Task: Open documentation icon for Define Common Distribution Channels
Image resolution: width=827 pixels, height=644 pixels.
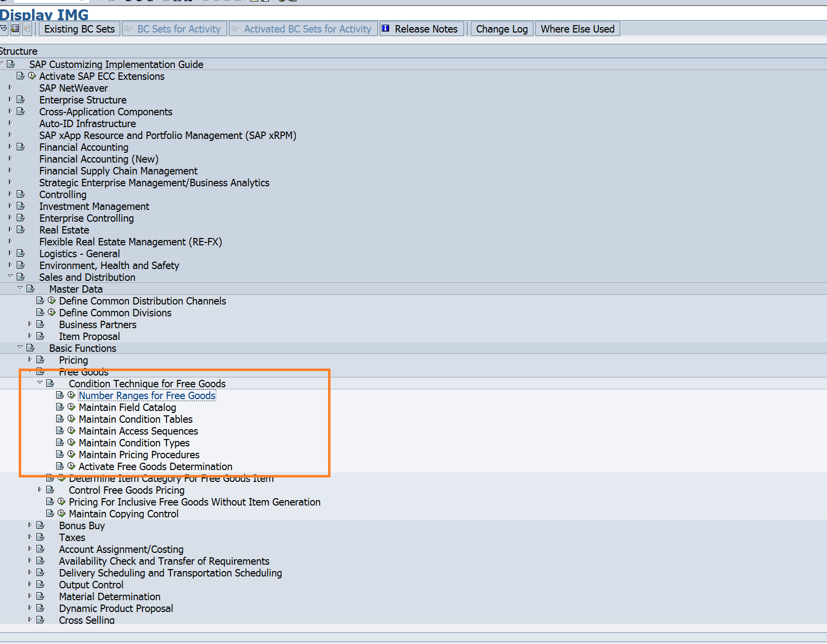Action: coord(40,301)
